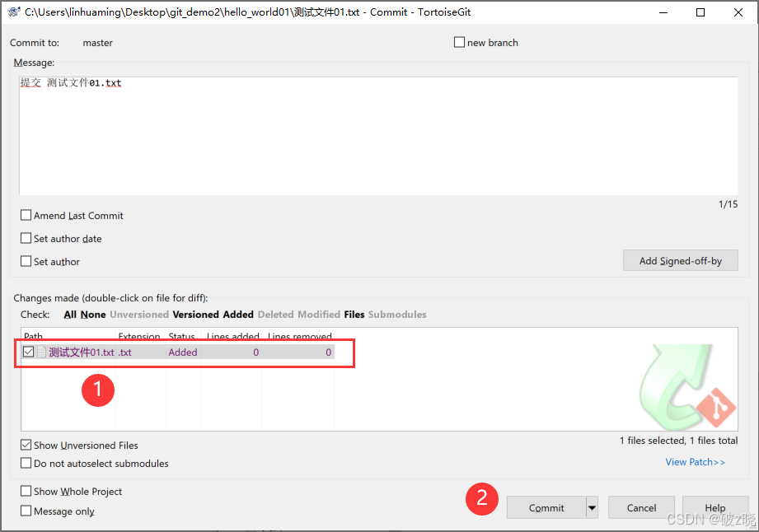Check only Versioned files
This screenshot has height=532, width=759.
[195, 315]
